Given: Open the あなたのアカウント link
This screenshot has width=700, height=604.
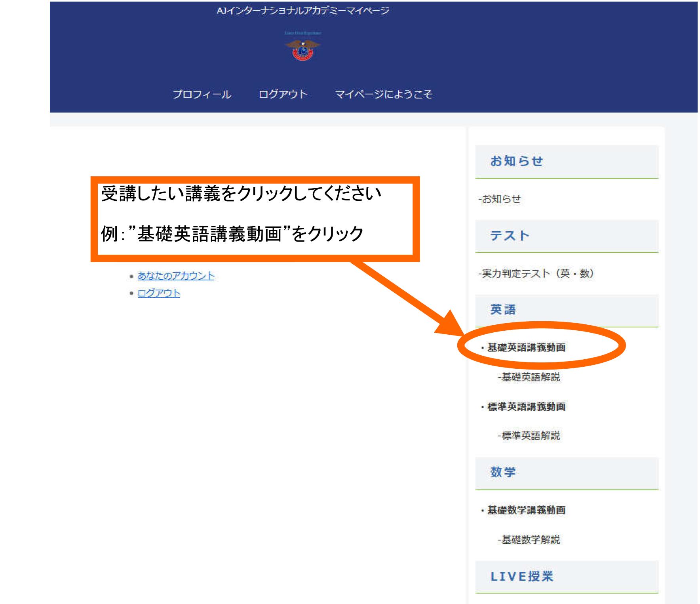Looking at the screenshot, I should tap(176, 276).
